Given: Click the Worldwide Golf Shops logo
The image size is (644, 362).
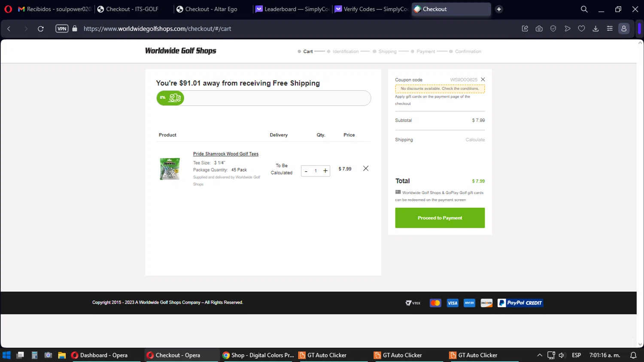Looking at the screenshot, I should click(180, 51).
